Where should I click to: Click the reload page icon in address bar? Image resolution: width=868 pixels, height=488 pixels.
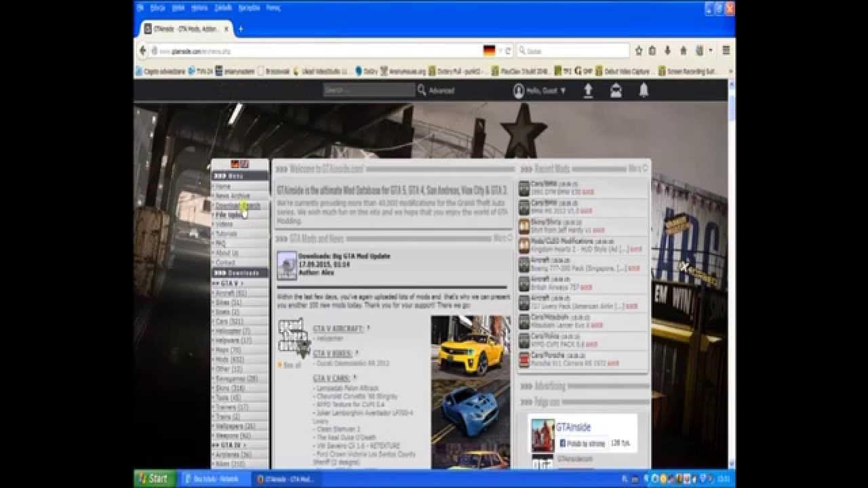tap(508, 51)
